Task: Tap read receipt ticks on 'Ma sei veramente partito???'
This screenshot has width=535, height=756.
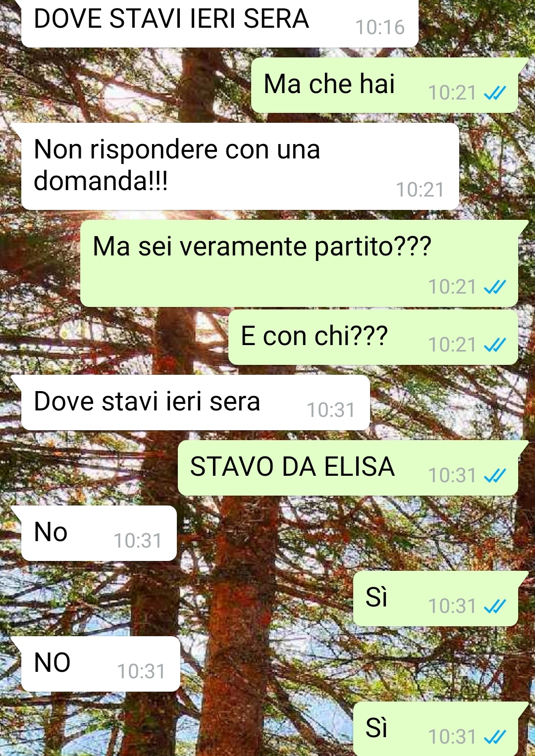Action: pos(495,287)
